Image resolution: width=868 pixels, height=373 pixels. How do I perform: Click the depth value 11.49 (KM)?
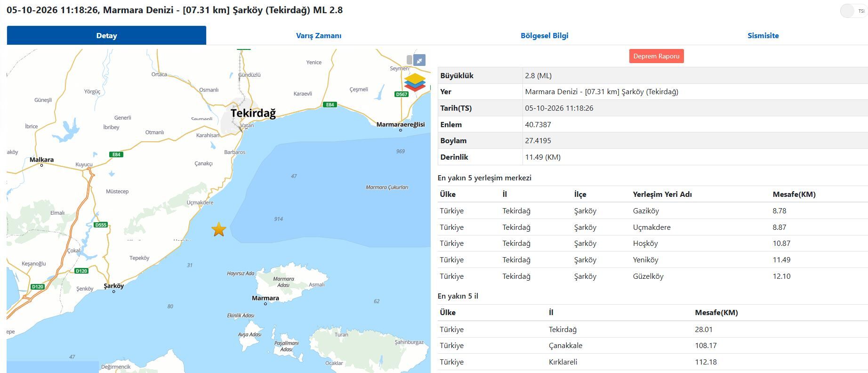(543, 157)
